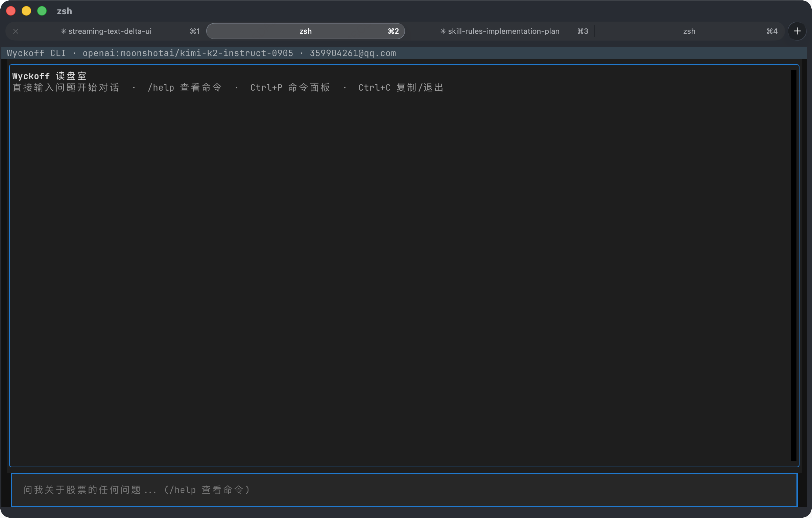Click the stock question input field
Image resolution: width=812 pixels, height=518 pixels.
(x=404, y=490)
